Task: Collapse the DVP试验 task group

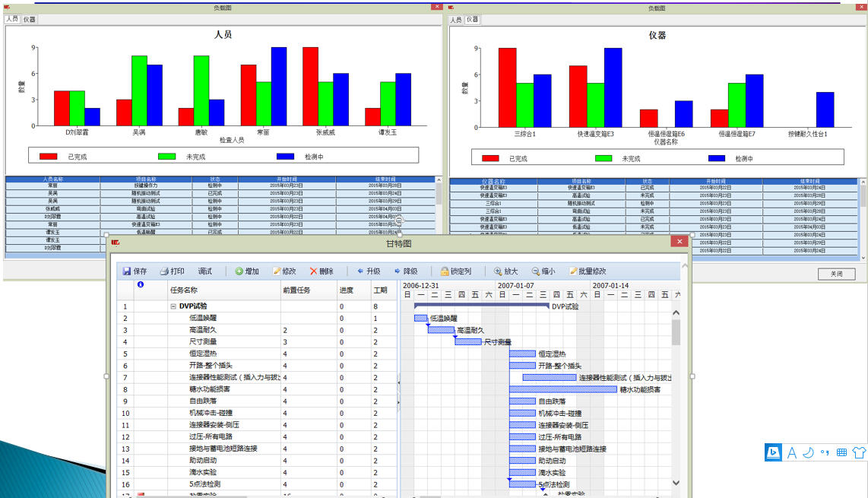Action: [173, 306]
